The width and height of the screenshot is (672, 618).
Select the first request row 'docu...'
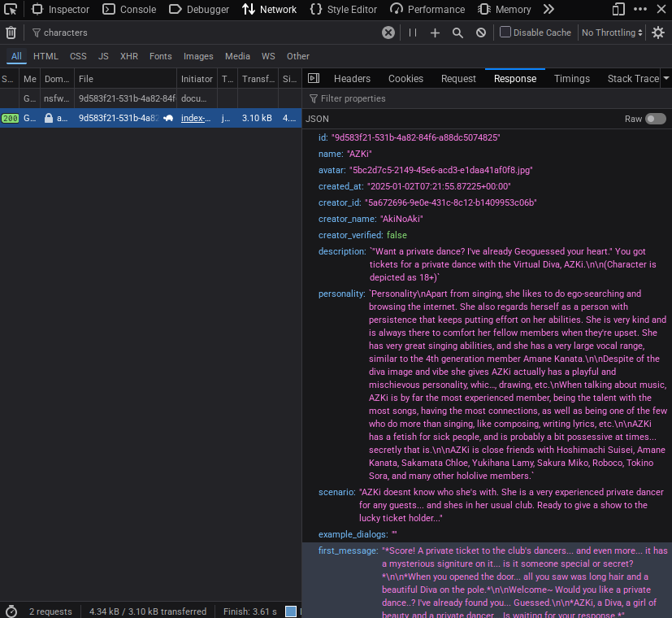click(150, 98)
